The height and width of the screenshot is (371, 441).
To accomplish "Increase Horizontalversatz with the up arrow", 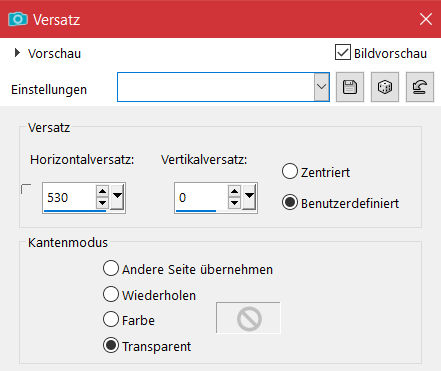I will (102, 191).
